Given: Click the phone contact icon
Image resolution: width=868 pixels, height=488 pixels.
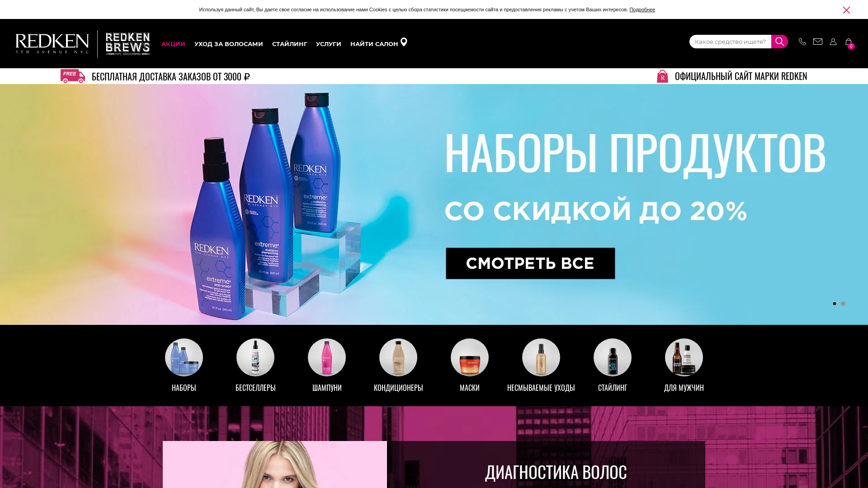Looking at the screenshot, I should 802,42.
